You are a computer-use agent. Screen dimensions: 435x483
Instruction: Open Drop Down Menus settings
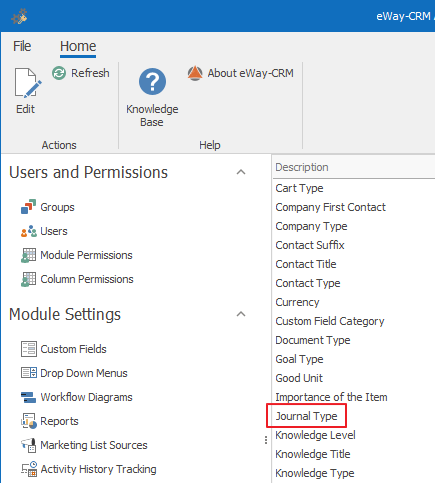[x=84, y=373]
